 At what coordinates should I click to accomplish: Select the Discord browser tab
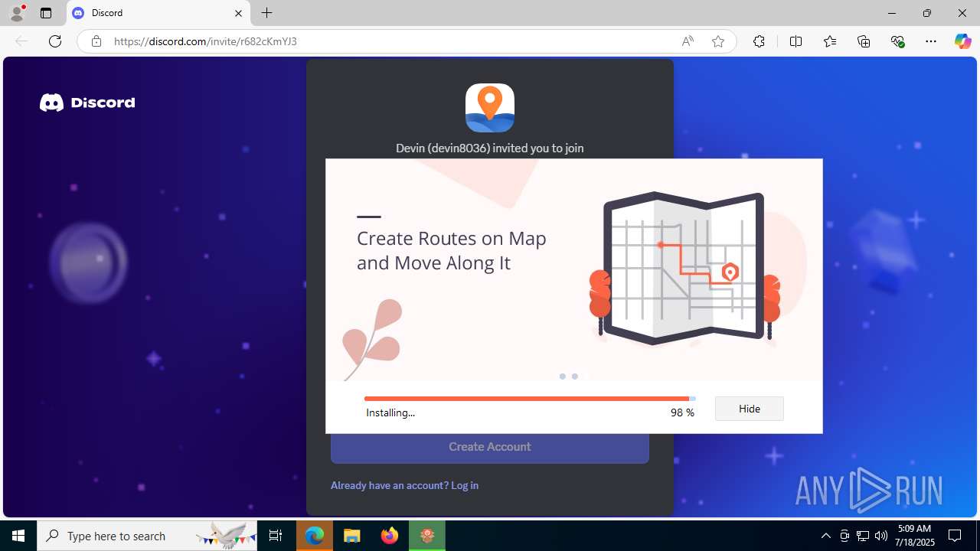158,13
